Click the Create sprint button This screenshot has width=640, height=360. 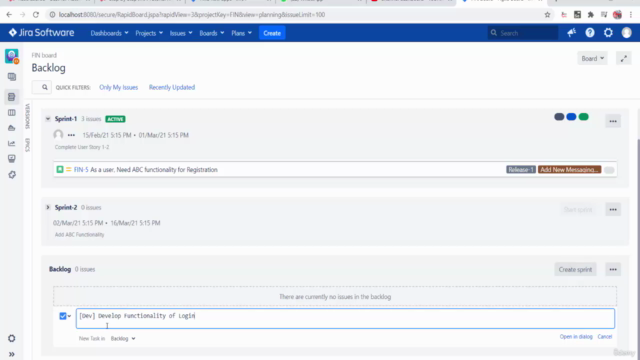(575, 269)
